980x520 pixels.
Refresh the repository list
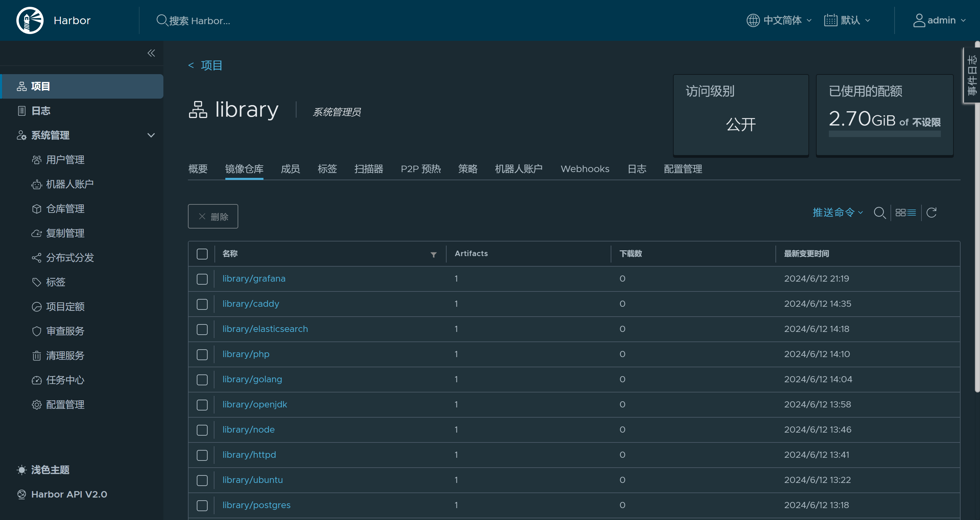931,213
